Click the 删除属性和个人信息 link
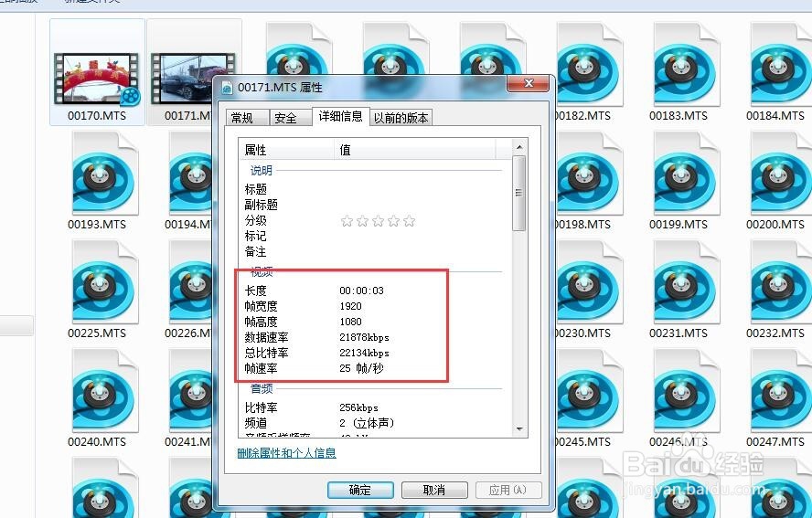This screenshot has height=518, width=812. tap(286, 453)
